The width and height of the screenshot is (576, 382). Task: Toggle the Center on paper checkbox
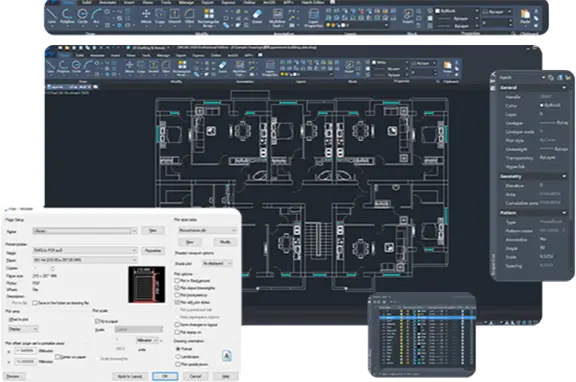[x=57, y=357]
